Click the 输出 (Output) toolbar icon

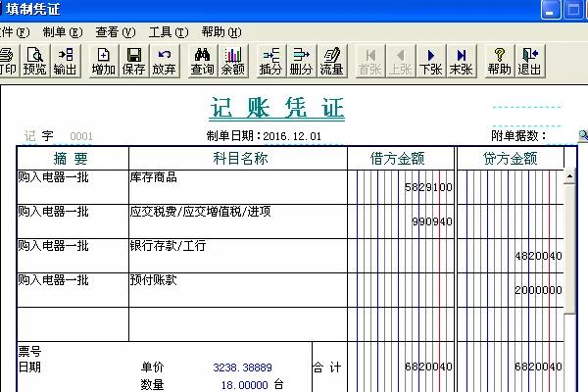point(66,61)
